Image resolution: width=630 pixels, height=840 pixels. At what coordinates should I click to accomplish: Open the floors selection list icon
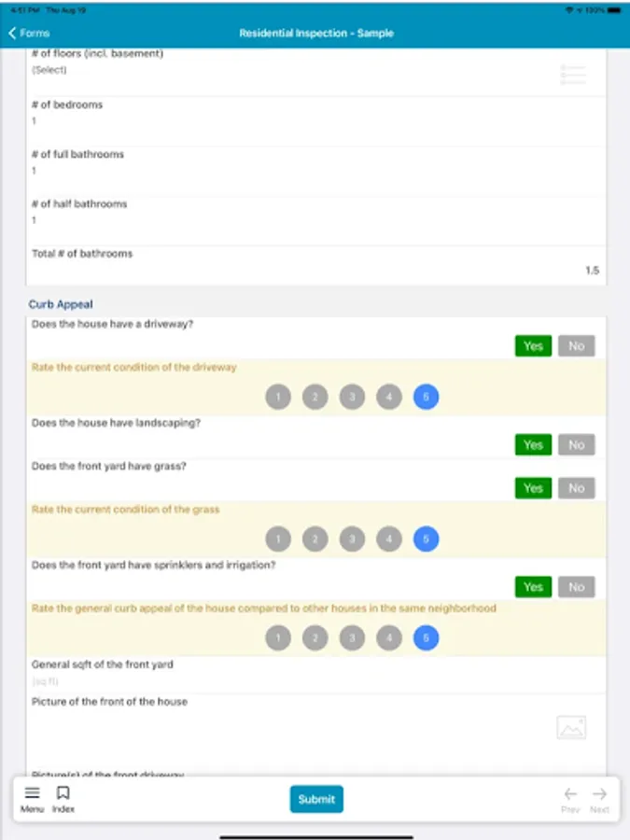(x=573, y=75)
